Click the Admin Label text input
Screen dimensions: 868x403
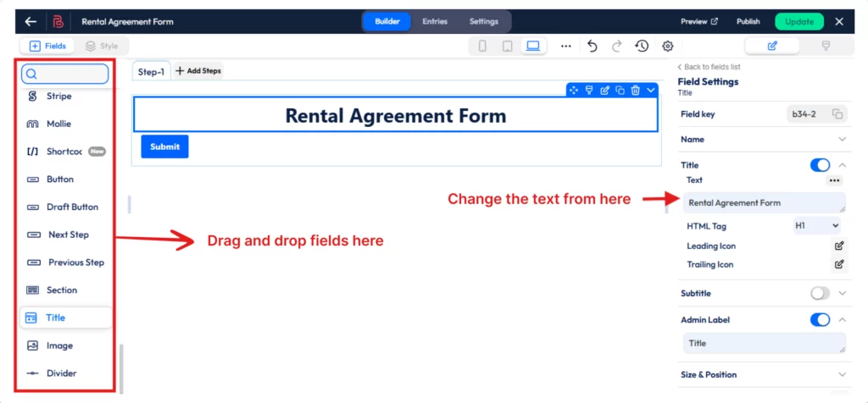(x=764, y=343)
